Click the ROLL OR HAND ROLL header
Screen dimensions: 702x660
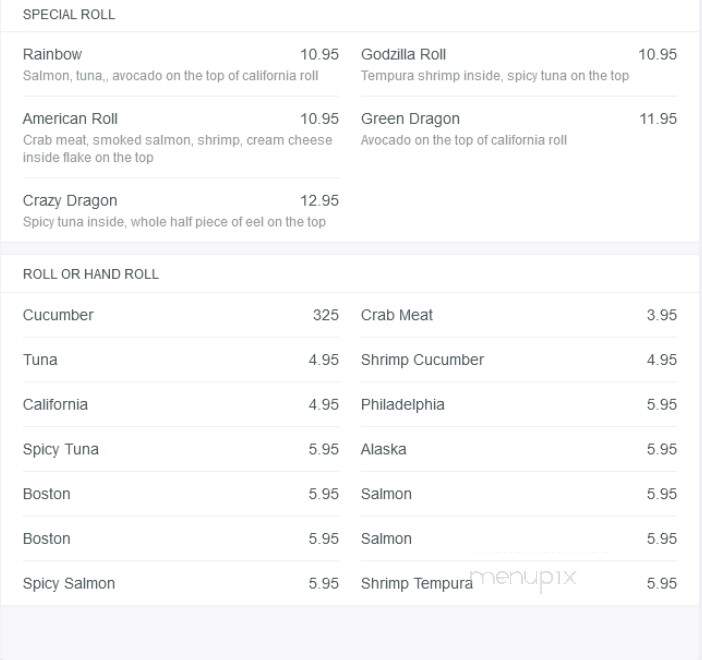(91, 274)
